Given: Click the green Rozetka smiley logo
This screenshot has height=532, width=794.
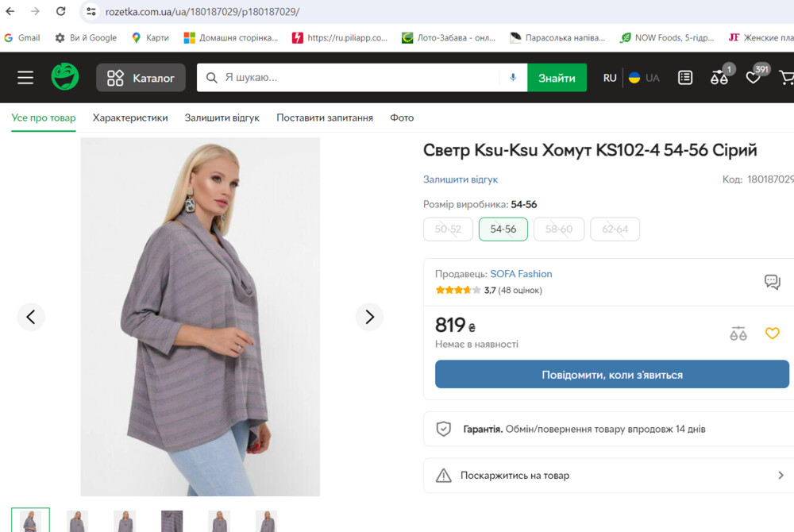Looking at the screenshot, I should [65, 77].
